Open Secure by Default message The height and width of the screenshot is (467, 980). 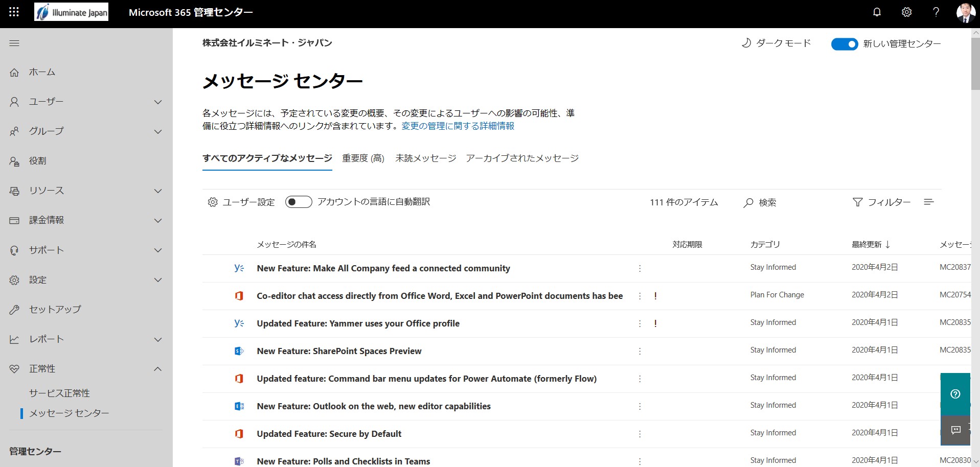click(x=329, y=434)
